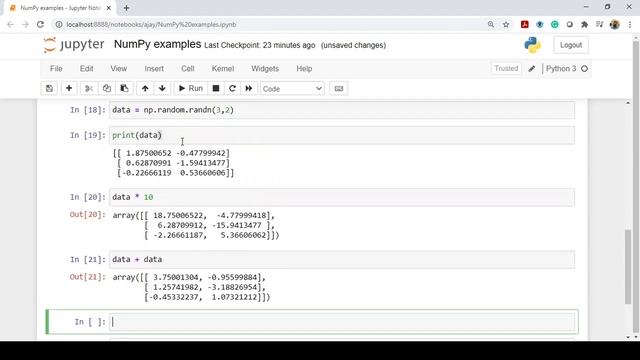
Task: Click notebook scrollbar down arrow
Action: pos(628,337)
